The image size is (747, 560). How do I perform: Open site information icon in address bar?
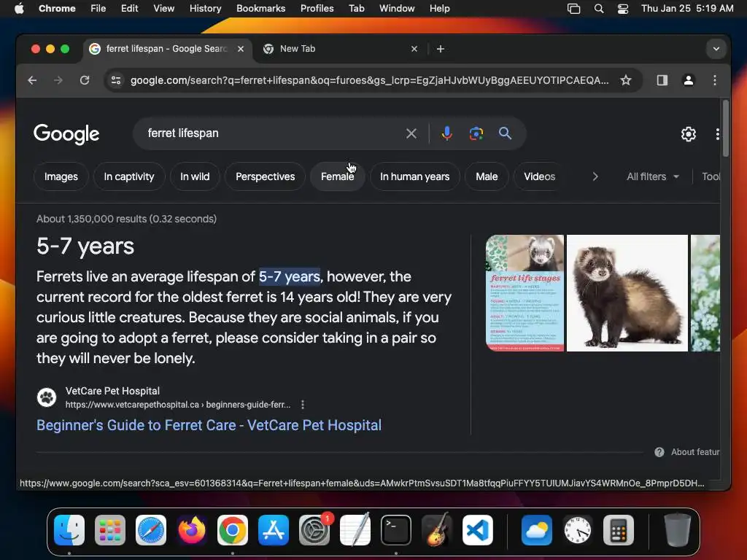click(116, 80)
